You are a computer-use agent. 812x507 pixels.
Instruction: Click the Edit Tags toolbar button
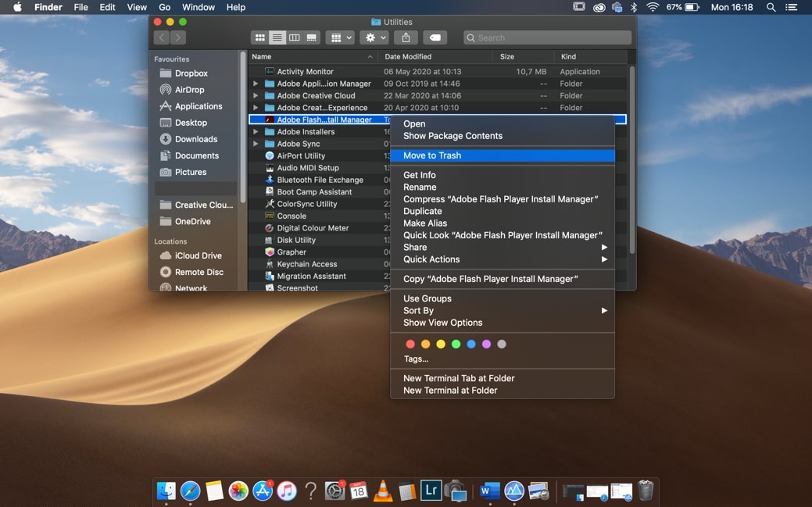tap(435, 37)
